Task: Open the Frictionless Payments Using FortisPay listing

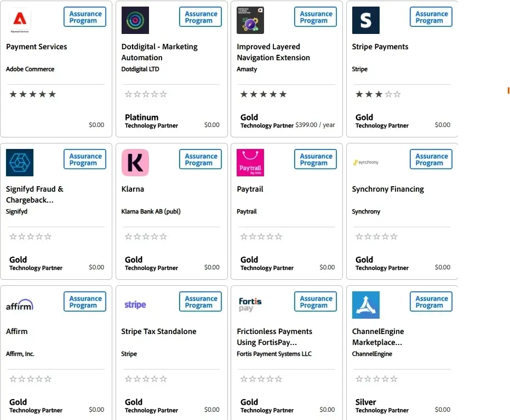Action: (x=274, y=337)
